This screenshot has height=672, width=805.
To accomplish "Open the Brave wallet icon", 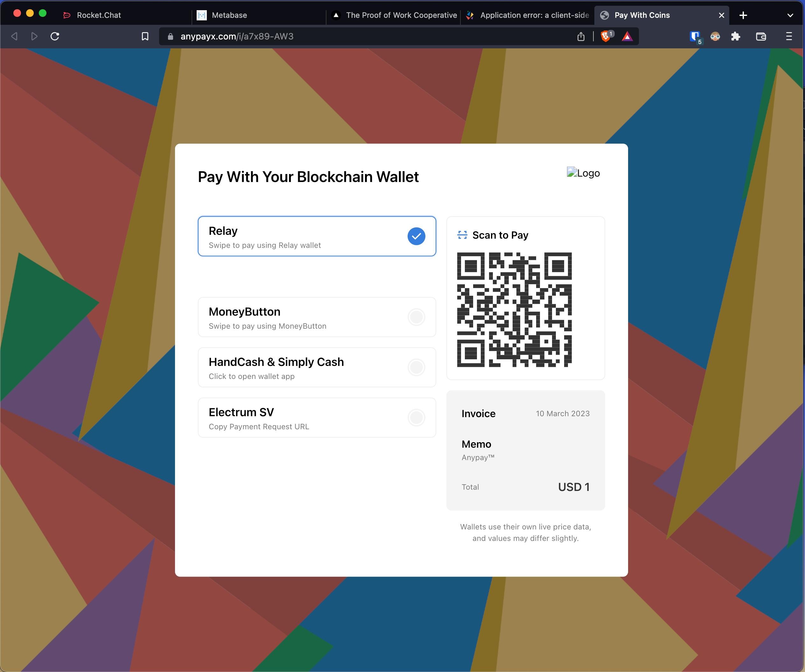I will [x=761, y=36].
